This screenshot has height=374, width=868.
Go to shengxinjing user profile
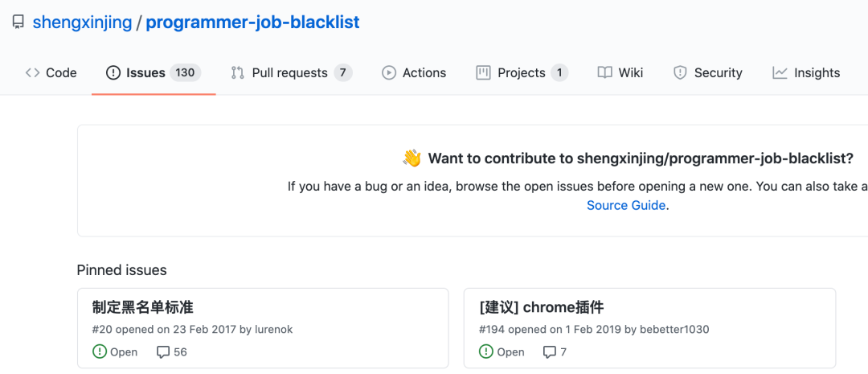(82, 23)
